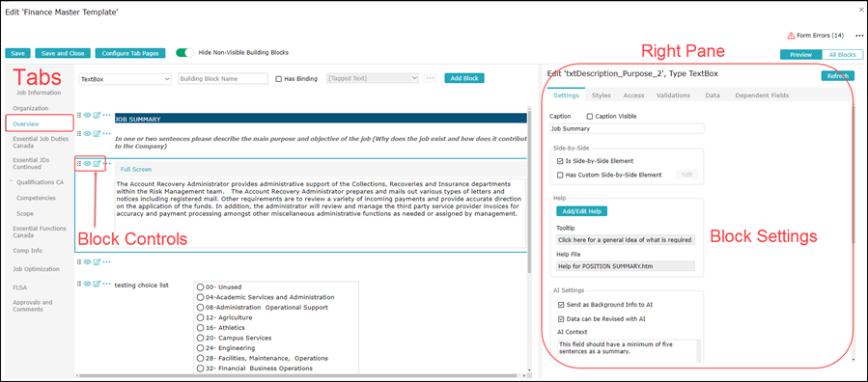Screen dimensions: 868x382
Task: Click drag handle of testing choice list block
Action: tap(79, 284)
